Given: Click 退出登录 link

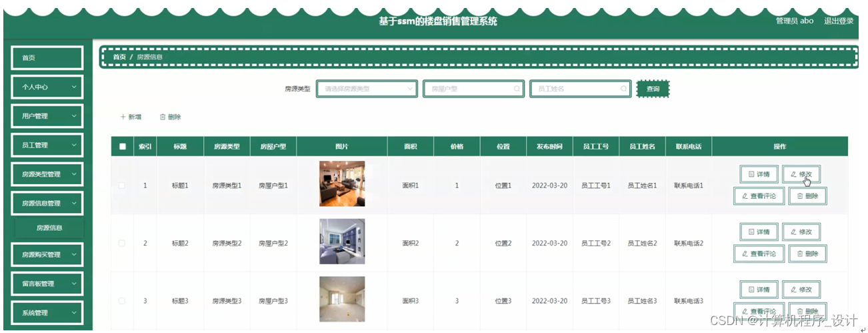Looking at the screenshot, I should coord(839,21).
